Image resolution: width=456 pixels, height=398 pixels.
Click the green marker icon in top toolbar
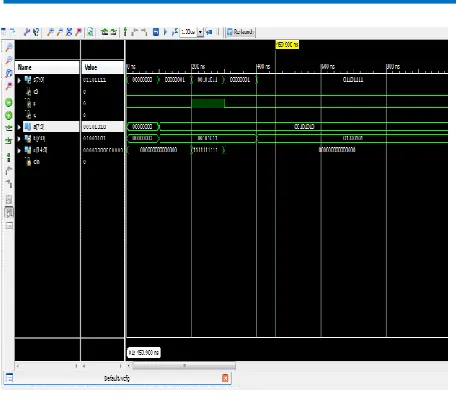click(x=125, y=32)
